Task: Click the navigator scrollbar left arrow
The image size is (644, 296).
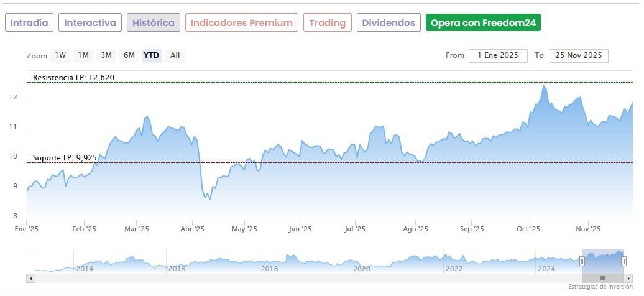Action: 31,278
